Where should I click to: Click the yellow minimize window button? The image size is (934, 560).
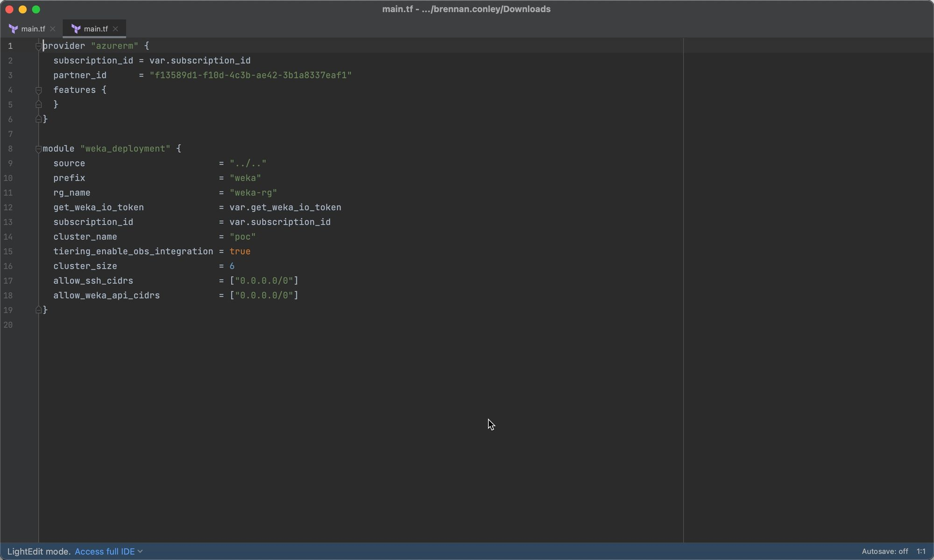pos(22,9)
